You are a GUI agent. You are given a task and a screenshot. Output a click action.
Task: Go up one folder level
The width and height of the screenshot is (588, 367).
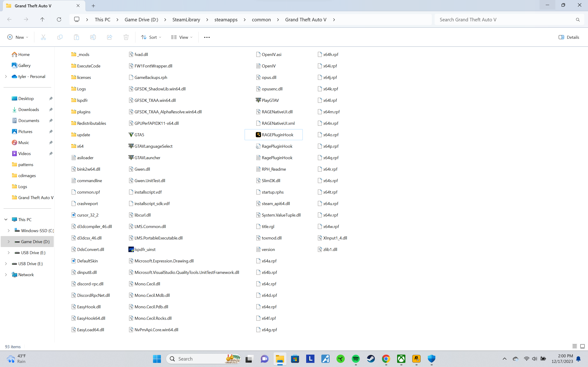(x=42, y=19)
